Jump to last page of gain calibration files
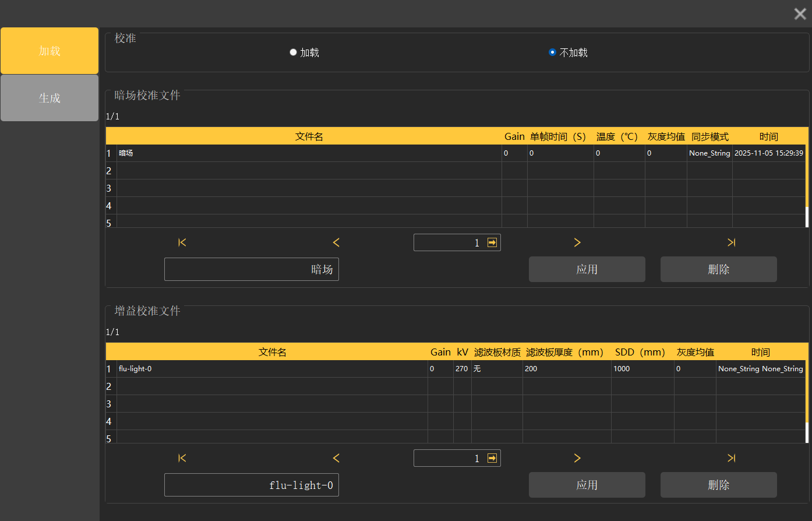Screen dimensions: 812x521 731,458
